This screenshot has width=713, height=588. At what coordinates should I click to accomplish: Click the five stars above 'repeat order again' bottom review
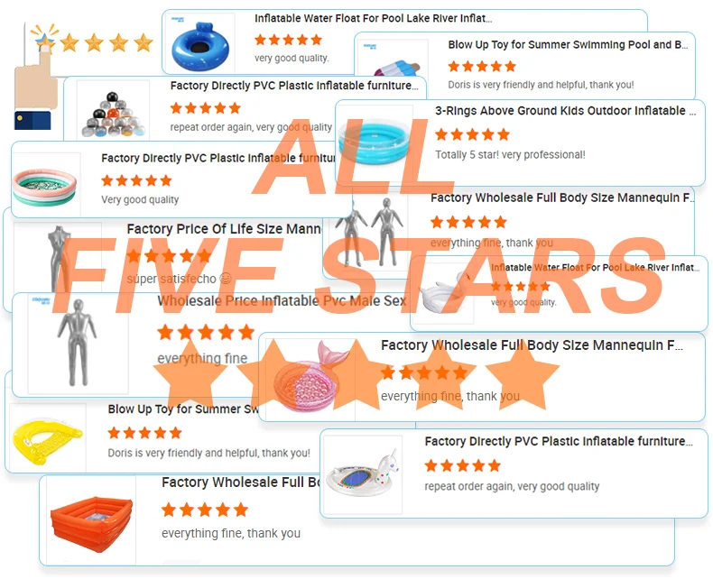(x=462, y=465)
